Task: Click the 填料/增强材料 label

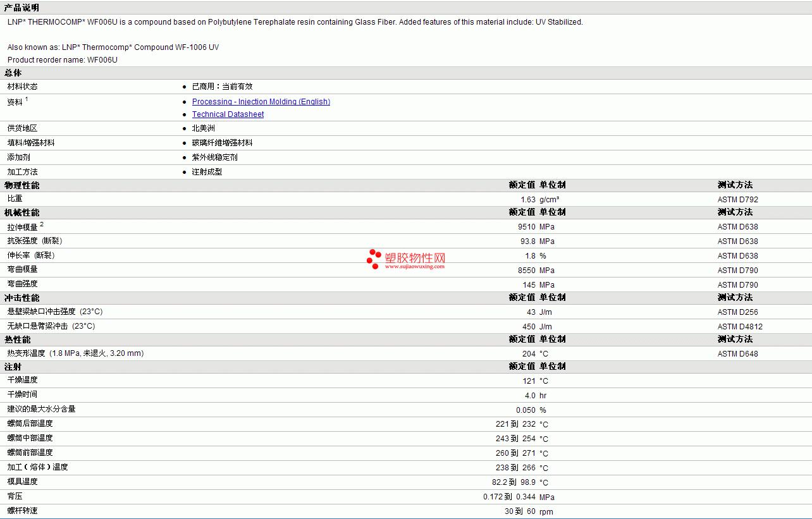Action: click(31, 143)
